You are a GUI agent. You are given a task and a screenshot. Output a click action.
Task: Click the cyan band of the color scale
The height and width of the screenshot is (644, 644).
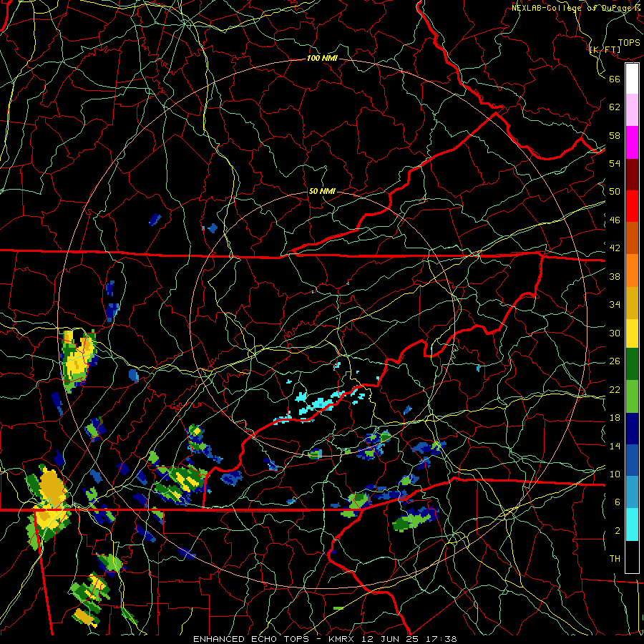632,525
